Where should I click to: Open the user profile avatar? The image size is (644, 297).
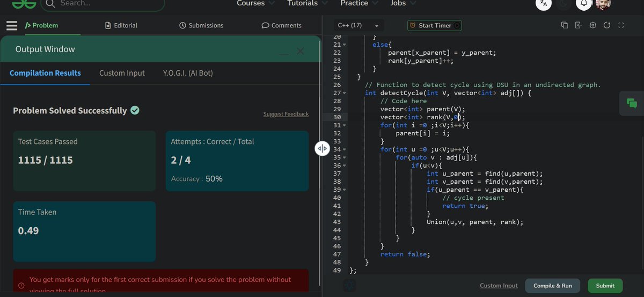pos(603,3)
